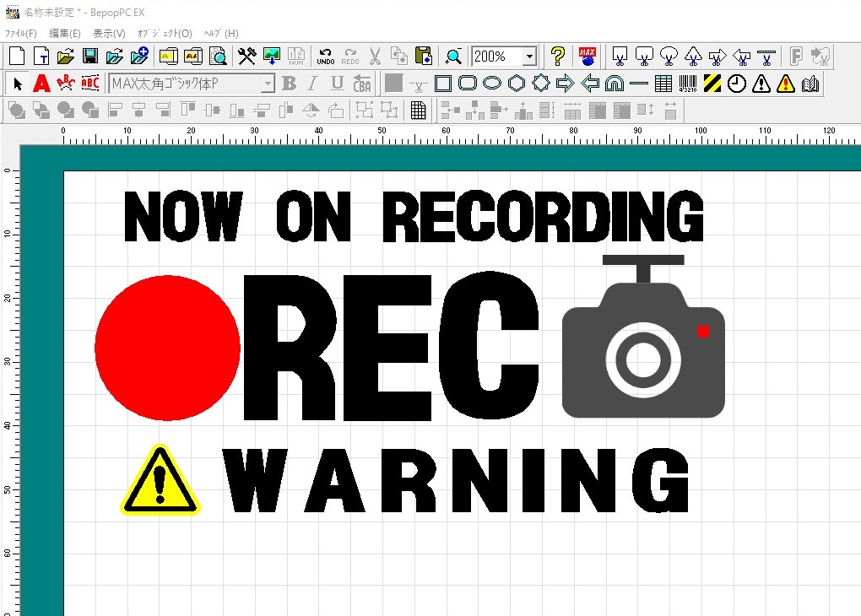Open help with the yellow question mark
Image resolution: width=861 pixels, height=616 pixels.
point(557,57)
